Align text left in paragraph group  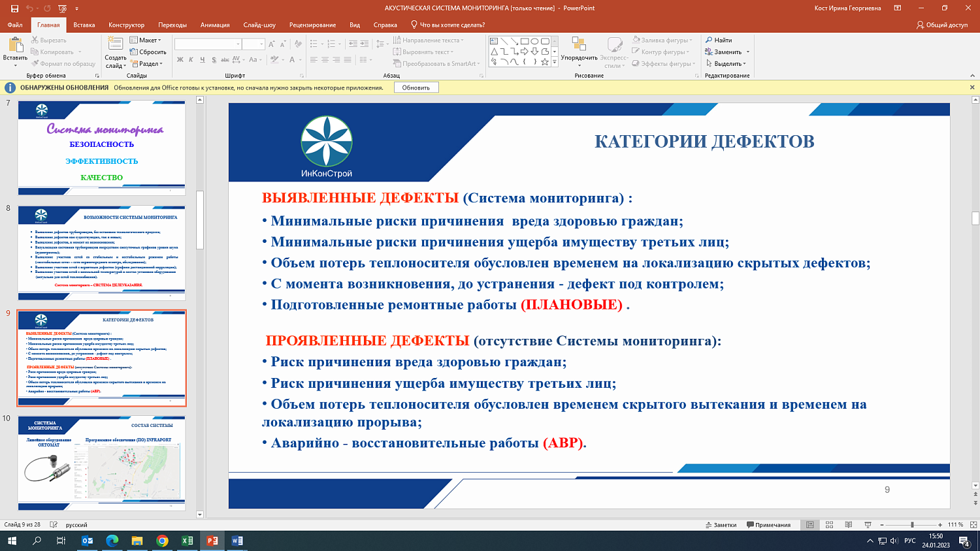314,59
